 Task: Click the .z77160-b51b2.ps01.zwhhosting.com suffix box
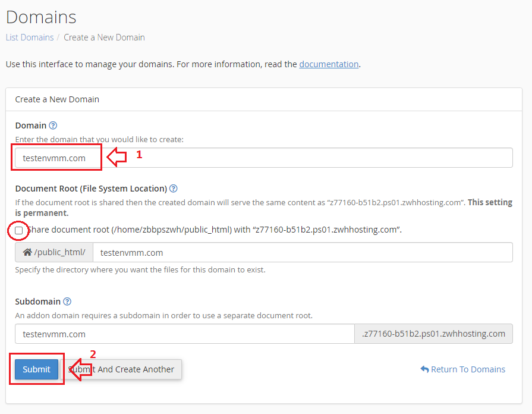click(x=433, y=334)
